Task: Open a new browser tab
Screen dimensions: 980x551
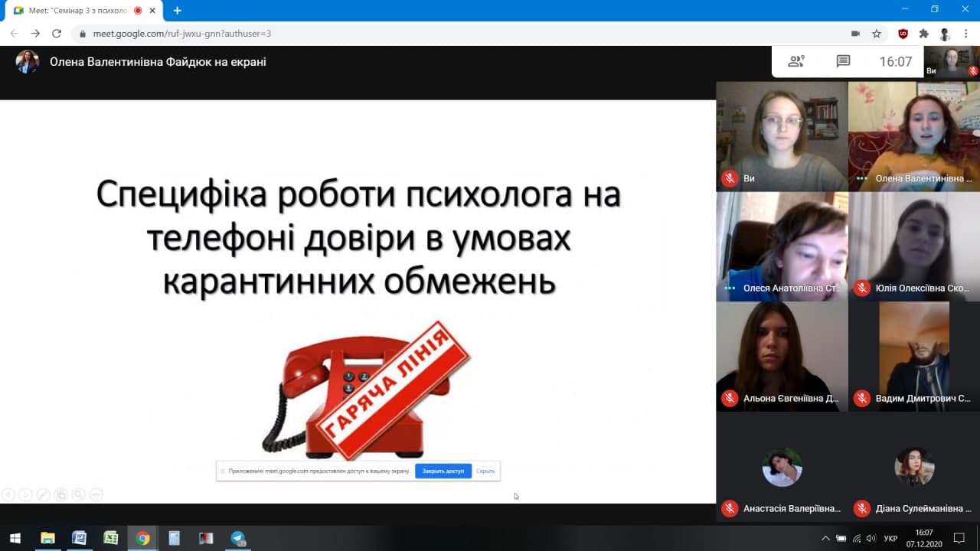Action: [178, 11]
